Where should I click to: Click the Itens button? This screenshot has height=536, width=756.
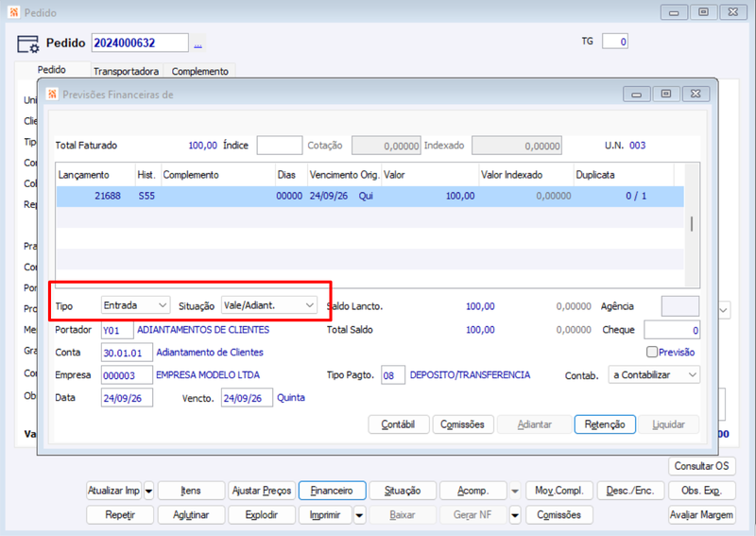(191, 491)
